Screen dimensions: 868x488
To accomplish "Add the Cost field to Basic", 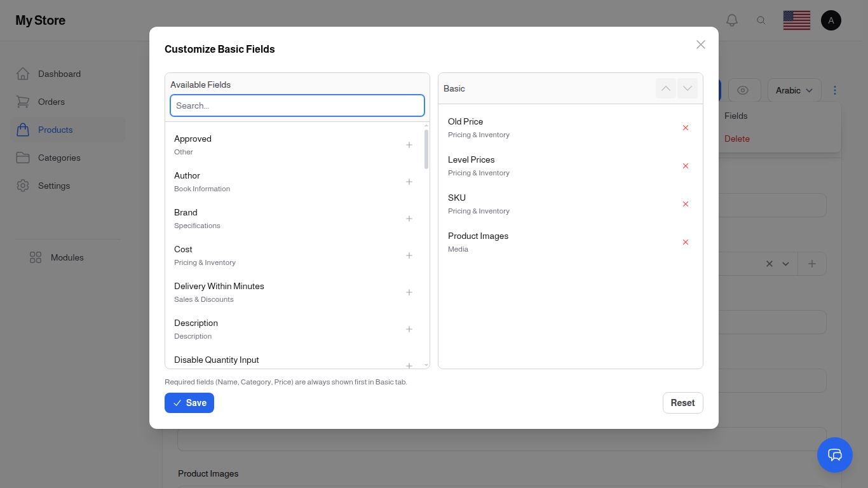I will pos(409,255).
